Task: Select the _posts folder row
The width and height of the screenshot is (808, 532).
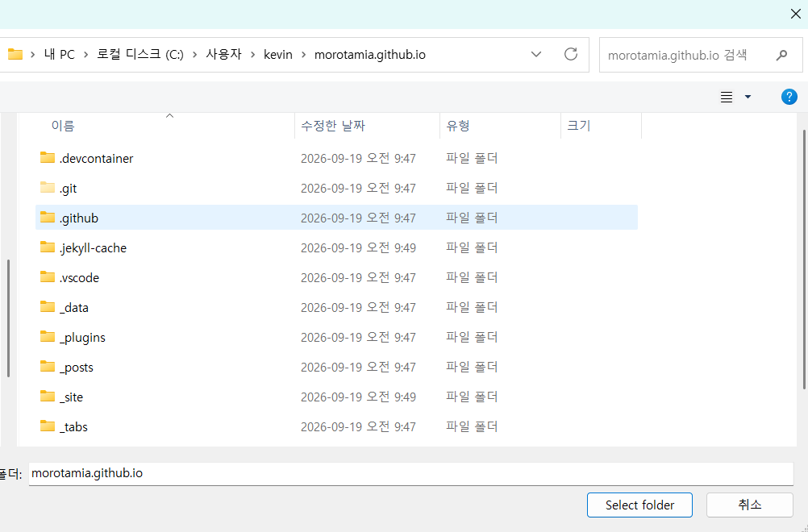Action: click(x=336, y=367)
